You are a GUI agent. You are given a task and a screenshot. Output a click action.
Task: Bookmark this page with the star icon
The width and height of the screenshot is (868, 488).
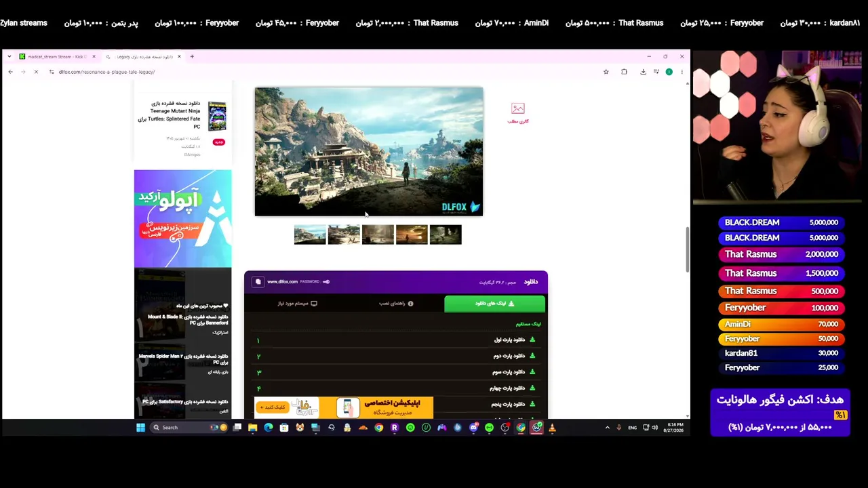(606, 72)
